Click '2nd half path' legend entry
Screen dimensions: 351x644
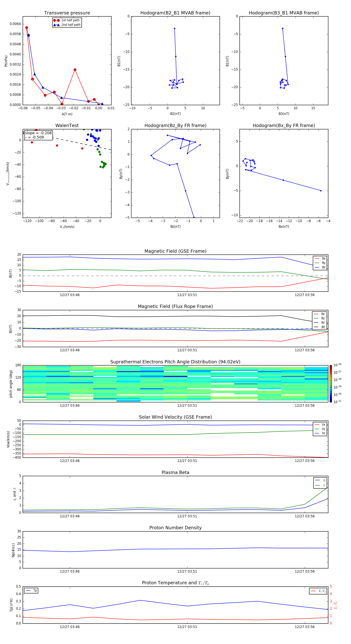[67, 25]
